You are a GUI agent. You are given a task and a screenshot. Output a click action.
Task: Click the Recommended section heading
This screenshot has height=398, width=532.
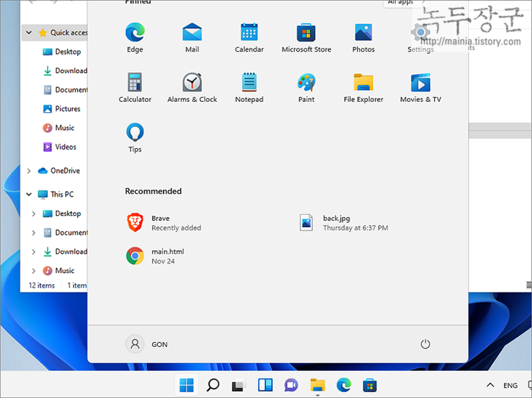(x=153, y=191)
